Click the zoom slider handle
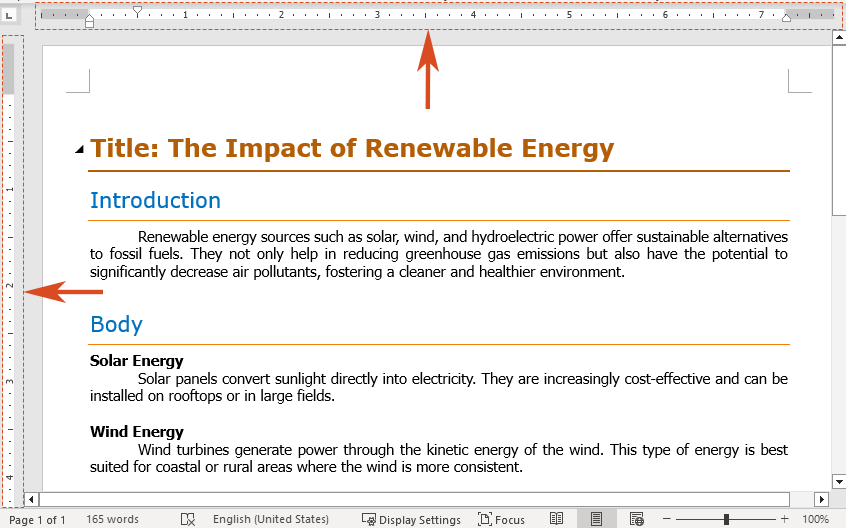The height and width of the screenshot is (528, 846). [726, 519]
